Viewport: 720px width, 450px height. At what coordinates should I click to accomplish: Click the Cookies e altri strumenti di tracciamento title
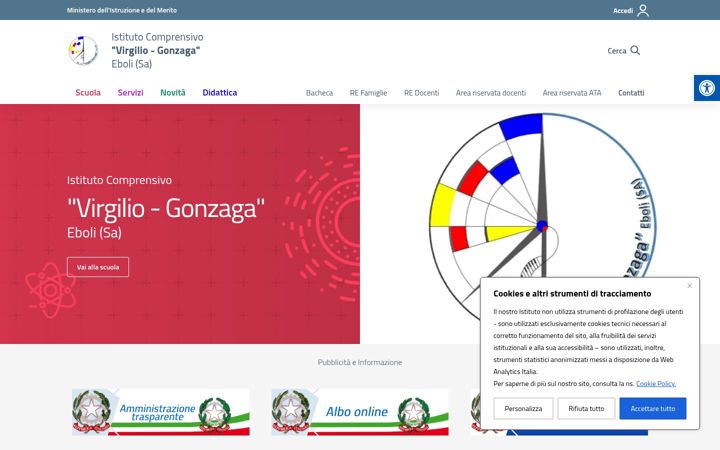point(572,293)
